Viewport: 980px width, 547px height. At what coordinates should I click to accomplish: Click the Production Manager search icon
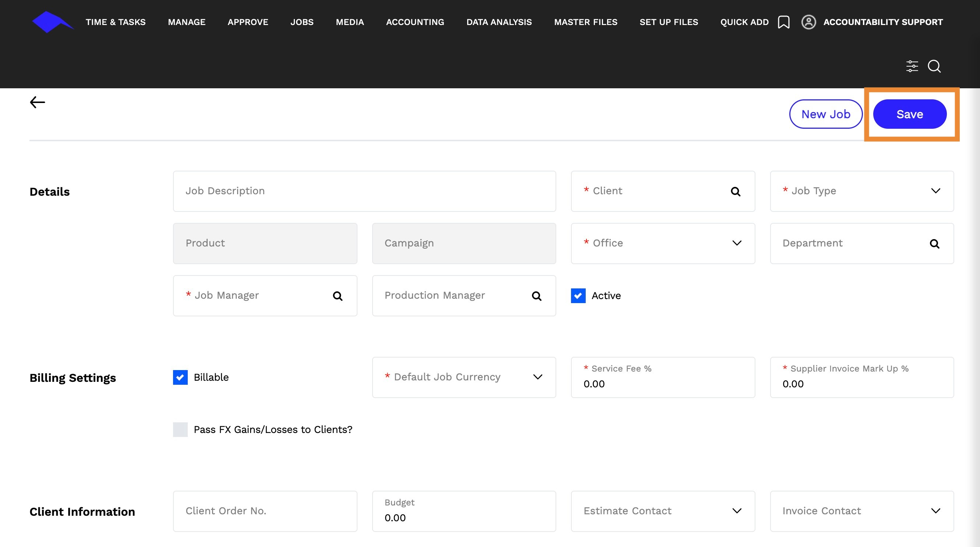(536, 296)
